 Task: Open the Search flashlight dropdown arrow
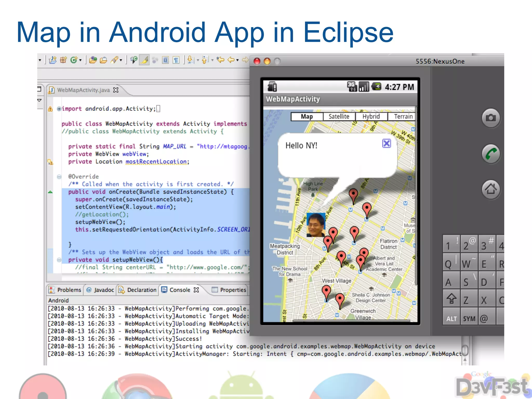click(x=121, y=61)
